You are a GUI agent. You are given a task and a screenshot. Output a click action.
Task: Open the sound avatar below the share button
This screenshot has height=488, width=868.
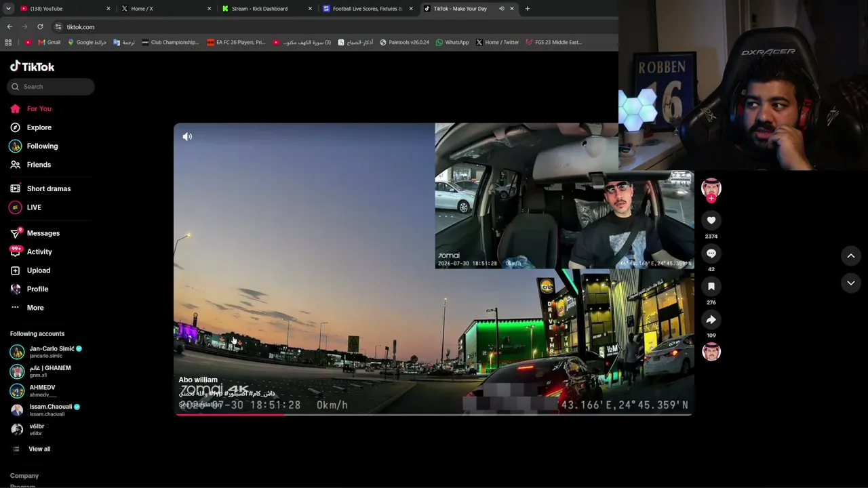coord(711,352)
